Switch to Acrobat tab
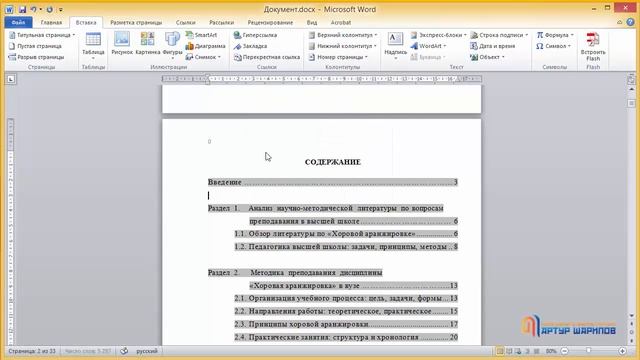The width and height of the screenshot is (640, 360). [341, 22]
